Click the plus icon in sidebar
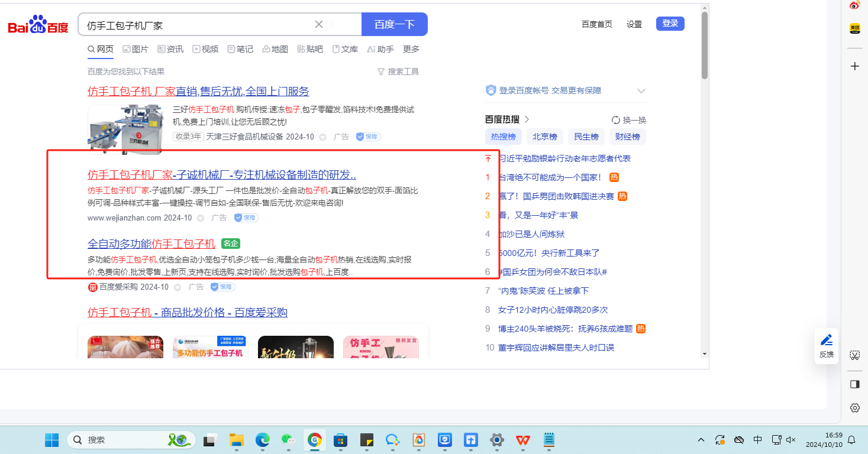 [854, 66]
